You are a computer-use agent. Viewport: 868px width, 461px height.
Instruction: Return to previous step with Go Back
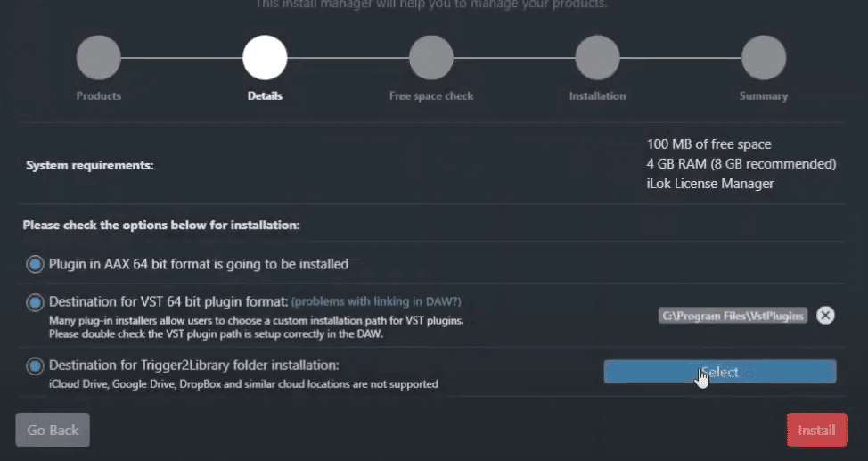coord(53,430)
